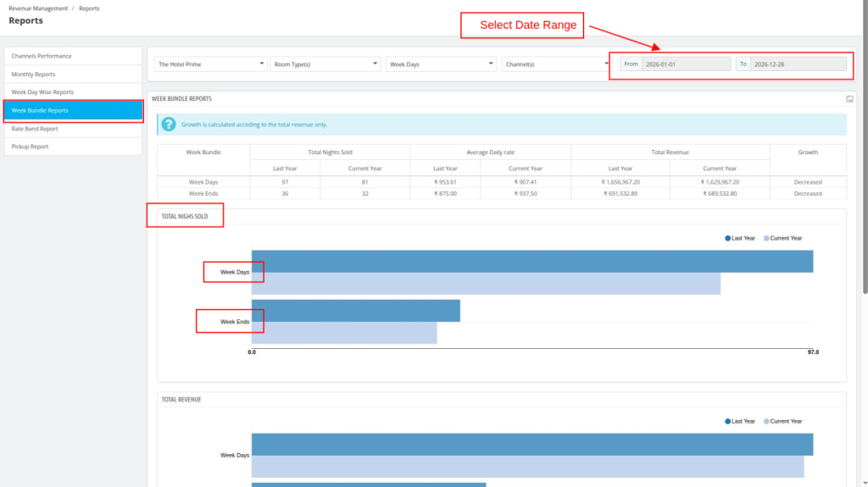This screenshot has height=487, width=868.
Task: Open Channels Performance report in sidebar
Action: click(73, 56)
